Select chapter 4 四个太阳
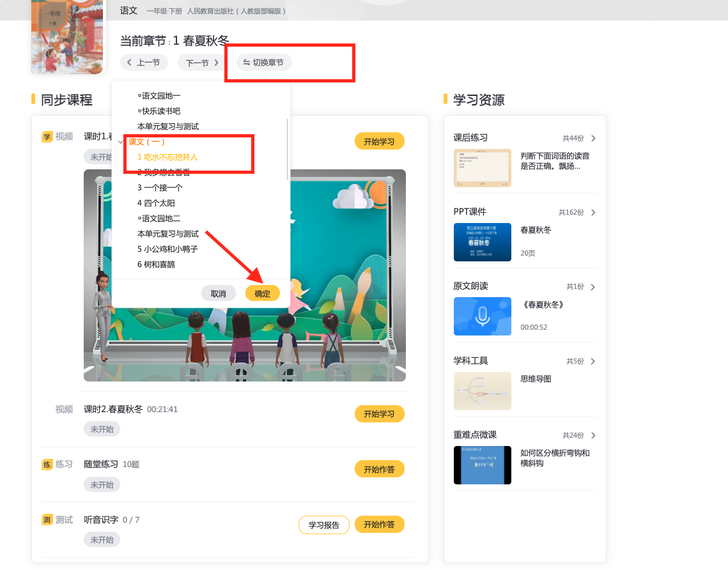728x570 pixels. tap(156, 203)
